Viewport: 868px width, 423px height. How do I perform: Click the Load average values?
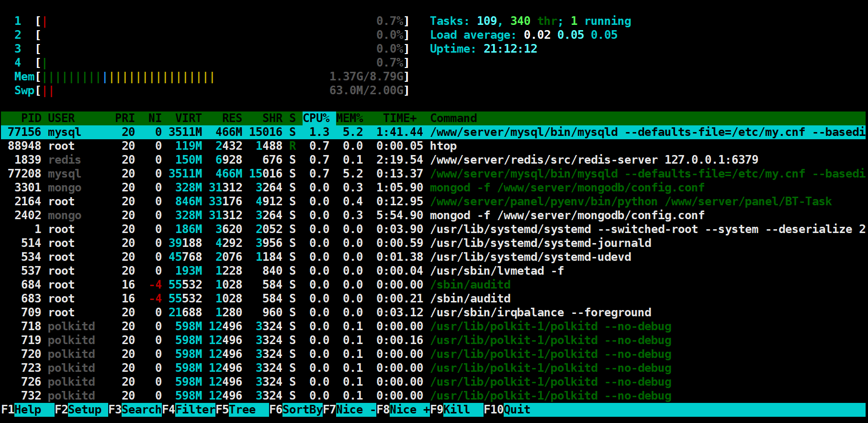pos(571,35)
